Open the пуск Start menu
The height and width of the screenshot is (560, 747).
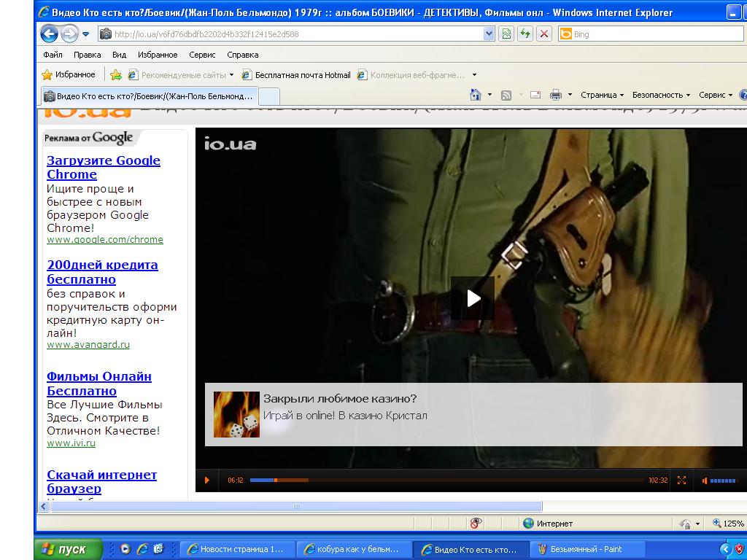[68, 549]
